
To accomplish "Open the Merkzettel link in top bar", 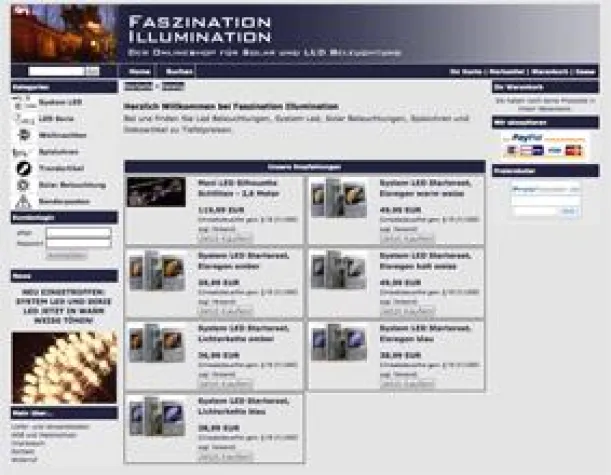I will tap(507, 72).
